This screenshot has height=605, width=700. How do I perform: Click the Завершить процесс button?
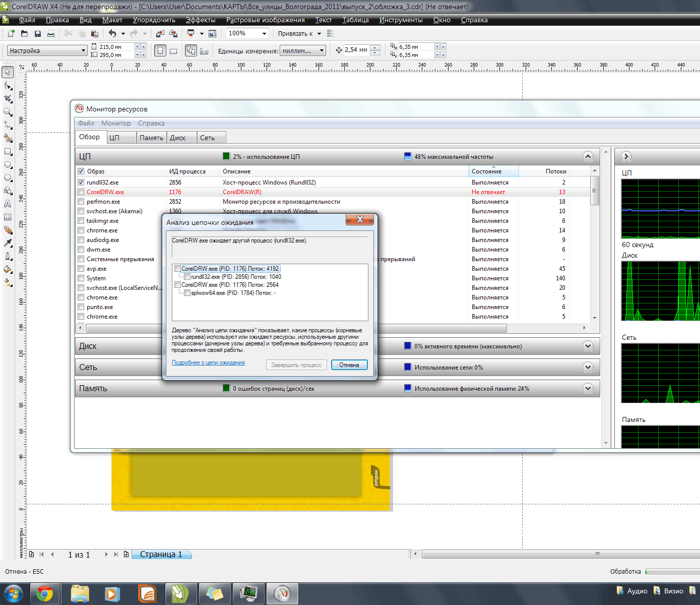click(x=296, y=365)
